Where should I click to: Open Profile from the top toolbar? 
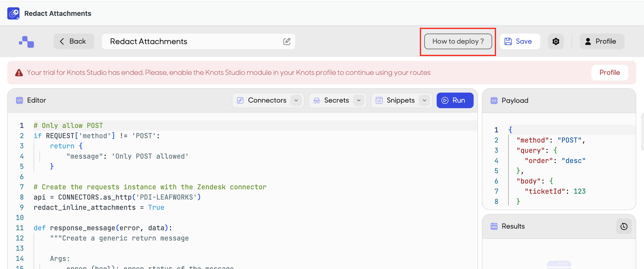(x=602, y=41)
